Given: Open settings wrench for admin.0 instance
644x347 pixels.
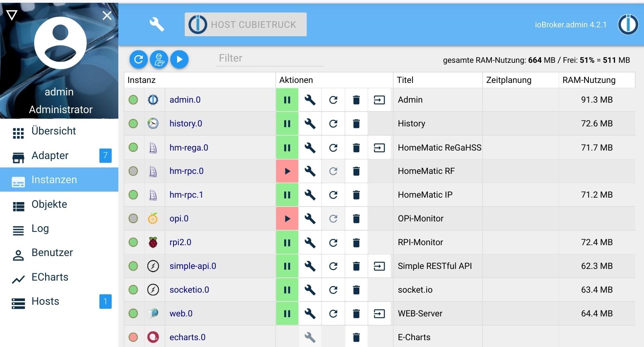Looking at the screenshot, I should (310, 100).
